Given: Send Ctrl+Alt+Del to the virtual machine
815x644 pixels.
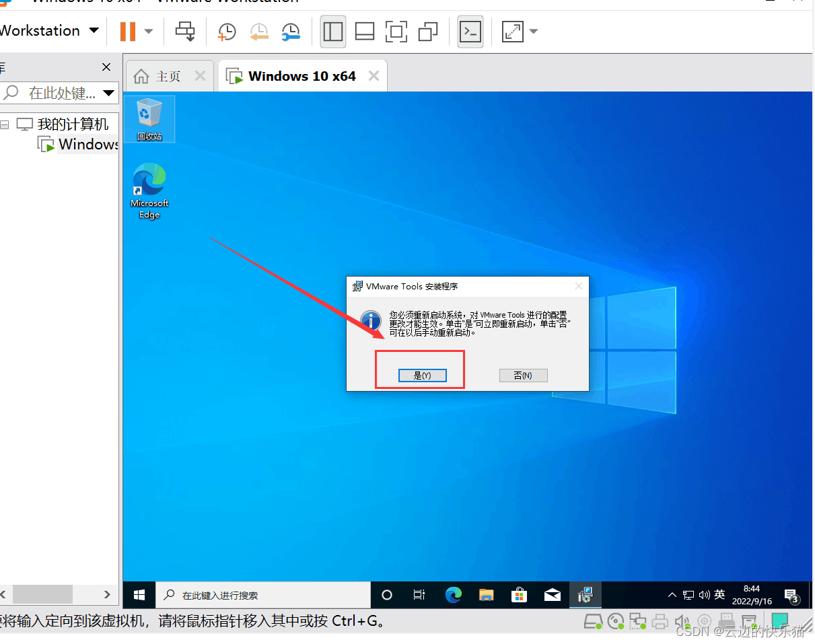Looking at the screenshot, I should coord(185,31).
